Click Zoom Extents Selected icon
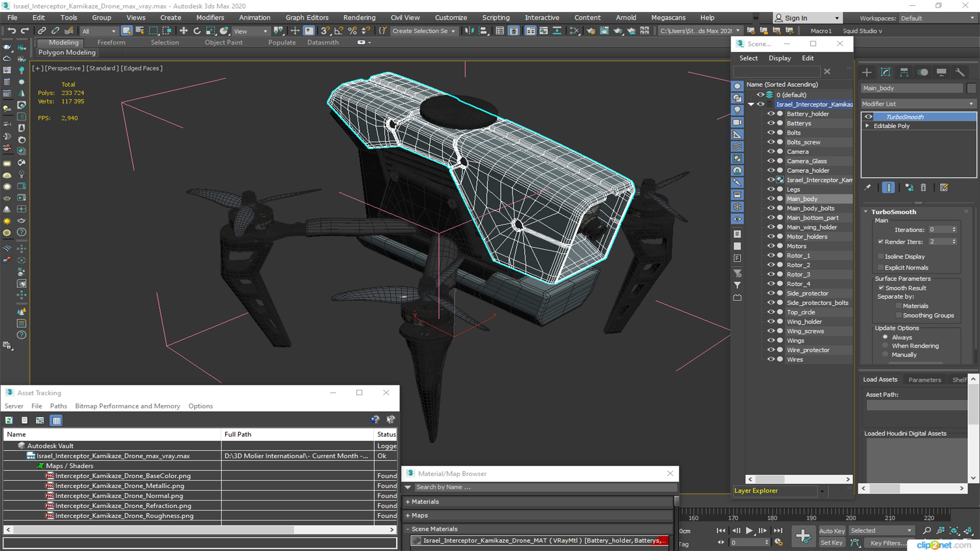980x551 pixels. (x=954, y=531)
